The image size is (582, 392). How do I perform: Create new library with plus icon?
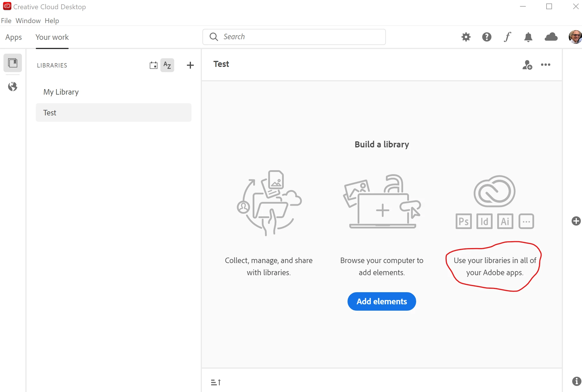[190, 65]
